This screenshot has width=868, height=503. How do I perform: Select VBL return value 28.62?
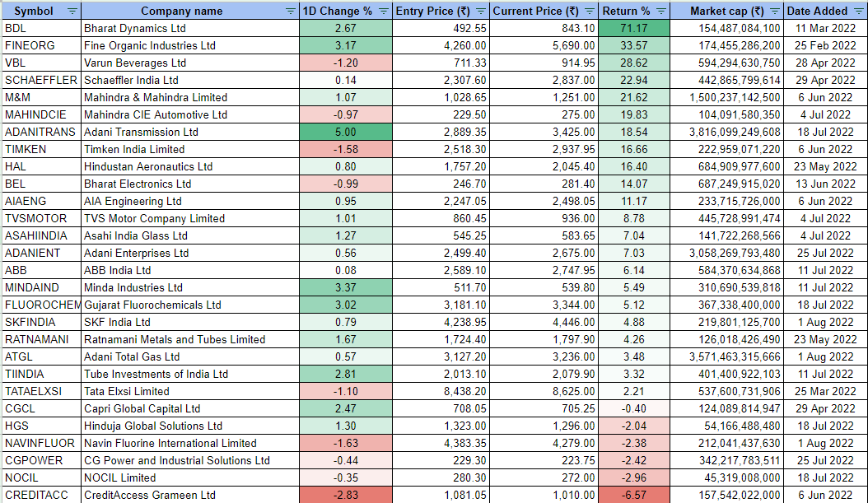click(x=634, y=63)
